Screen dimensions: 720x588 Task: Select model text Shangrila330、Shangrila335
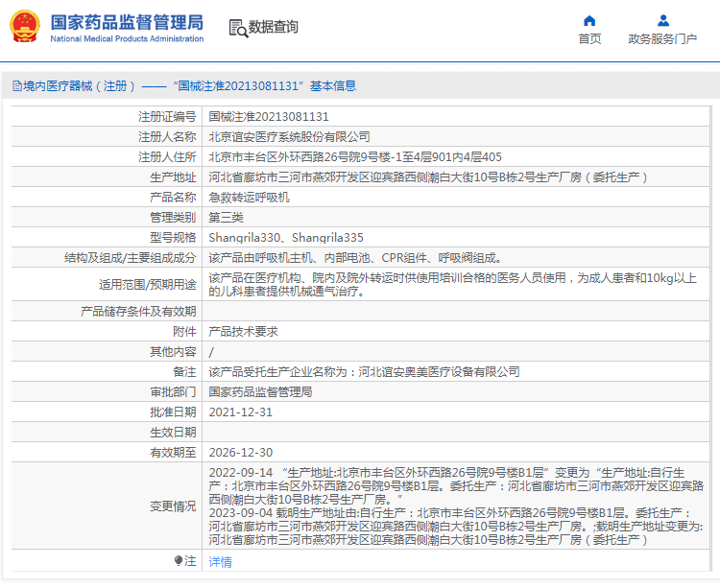click(x=286, y=238)
